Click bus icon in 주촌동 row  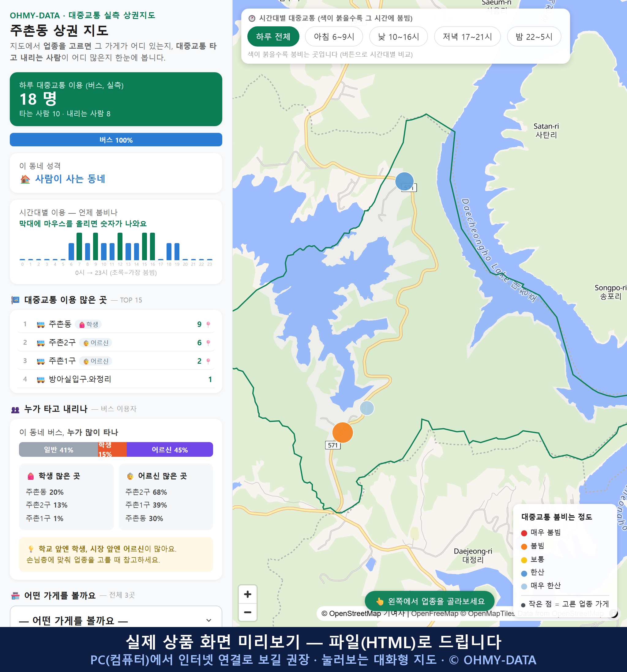(40, 325)
